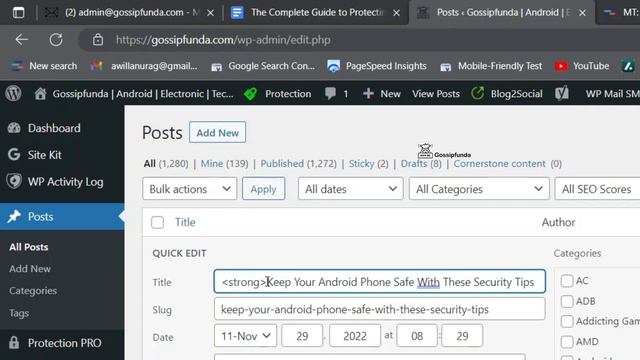Open PageSpeed Insights bookmark icon
The image size is (640, 360).
tap(333, 66)
